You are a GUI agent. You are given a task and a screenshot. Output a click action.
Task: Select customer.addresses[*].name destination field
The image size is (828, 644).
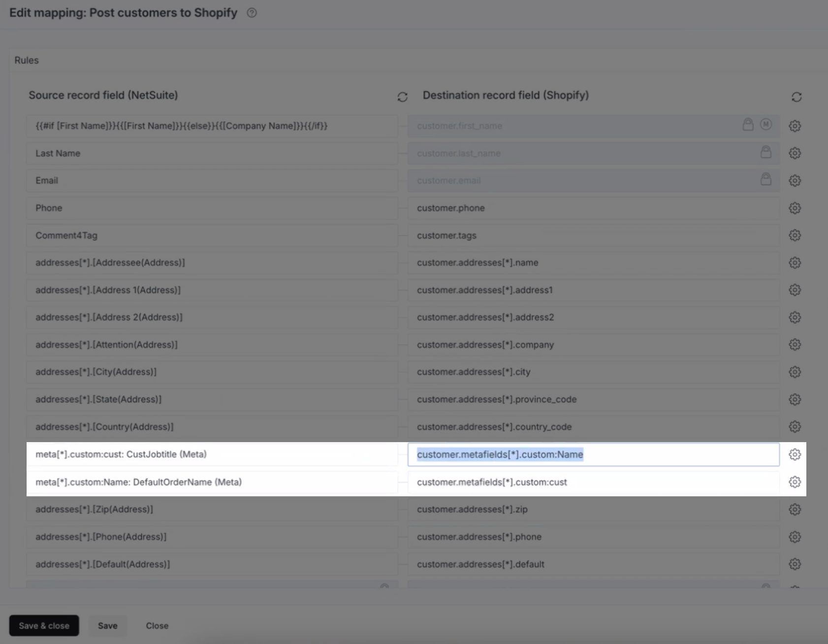pyautogui.click(x=594, y=263)
